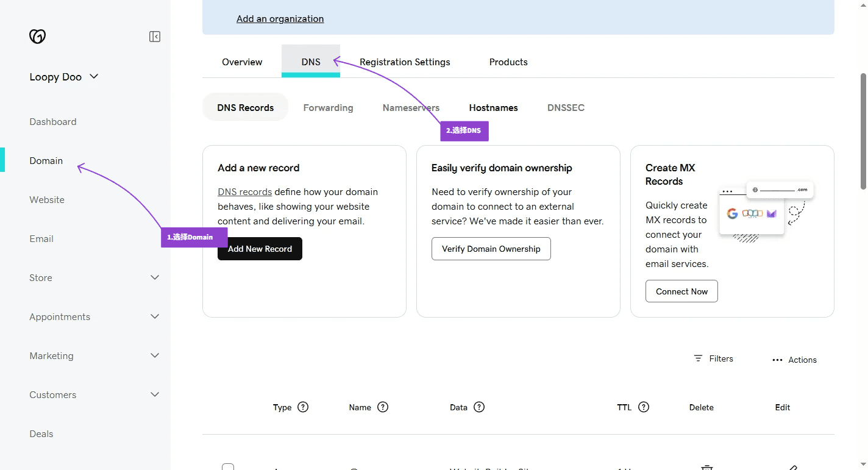Click the TTL column help icon
This screenshot has height=470, width=868.
coord(644,407)
